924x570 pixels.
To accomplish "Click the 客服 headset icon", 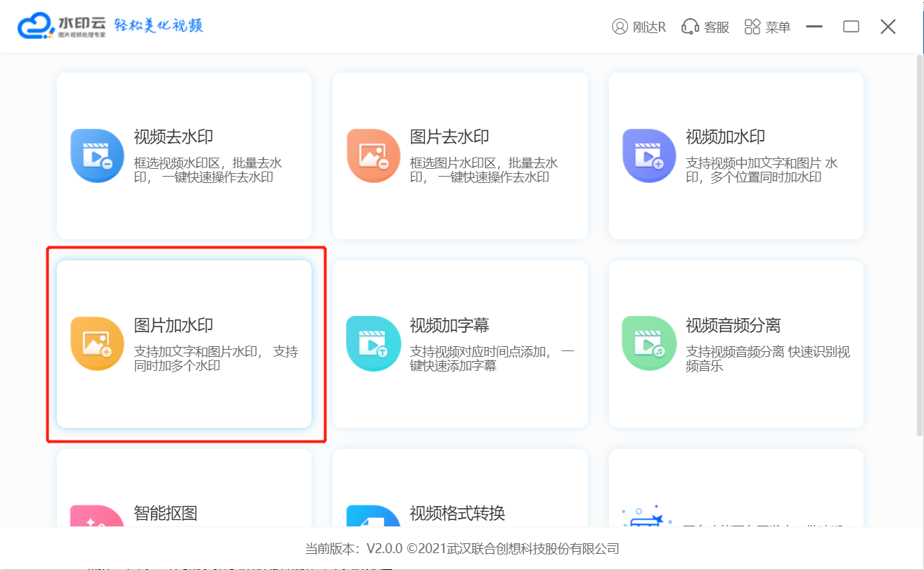I will 690,27.
